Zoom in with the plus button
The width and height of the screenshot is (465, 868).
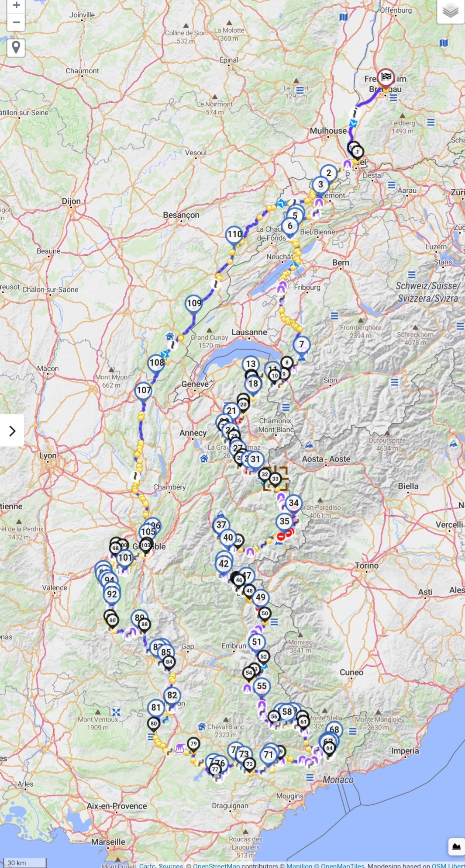(16, 5)
